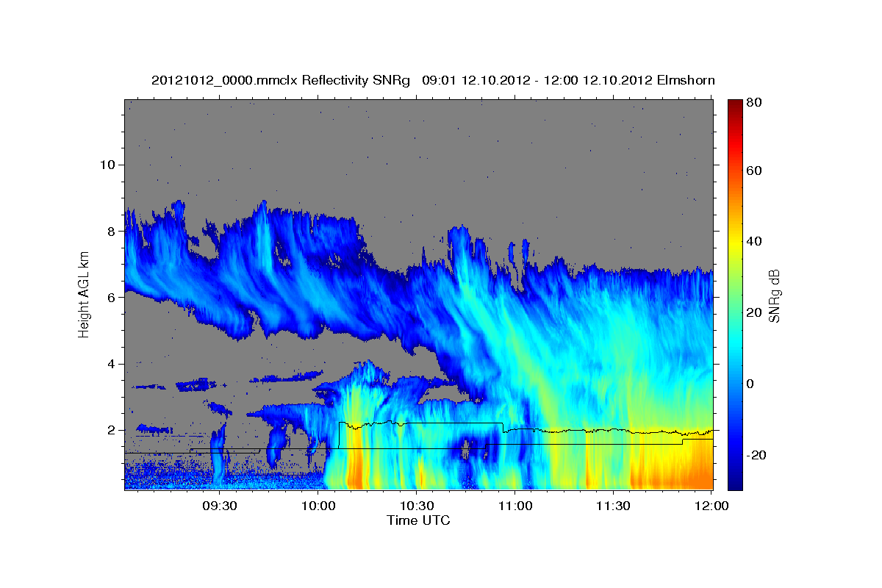The height and width of the screenshot is (588, 882).
Task: Click the colorbar value -20
Action: pos(756,455)
